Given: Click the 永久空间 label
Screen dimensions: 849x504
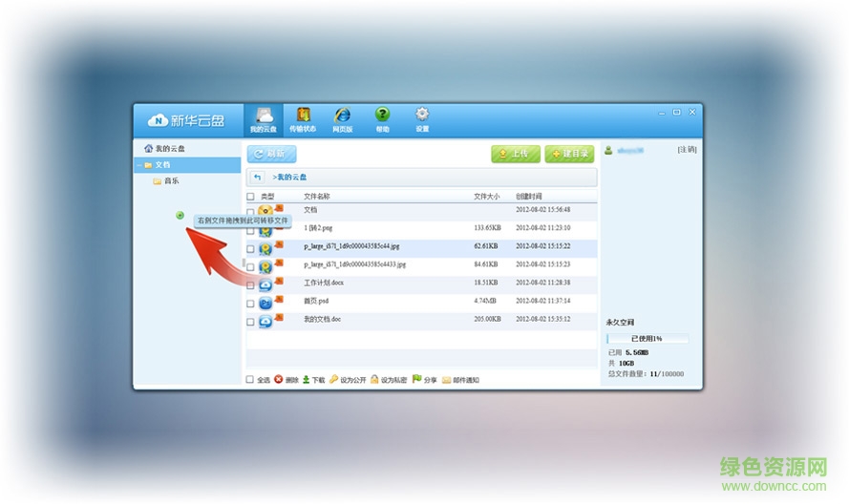Looking at the screenshot, I should (x=620, y=322).
